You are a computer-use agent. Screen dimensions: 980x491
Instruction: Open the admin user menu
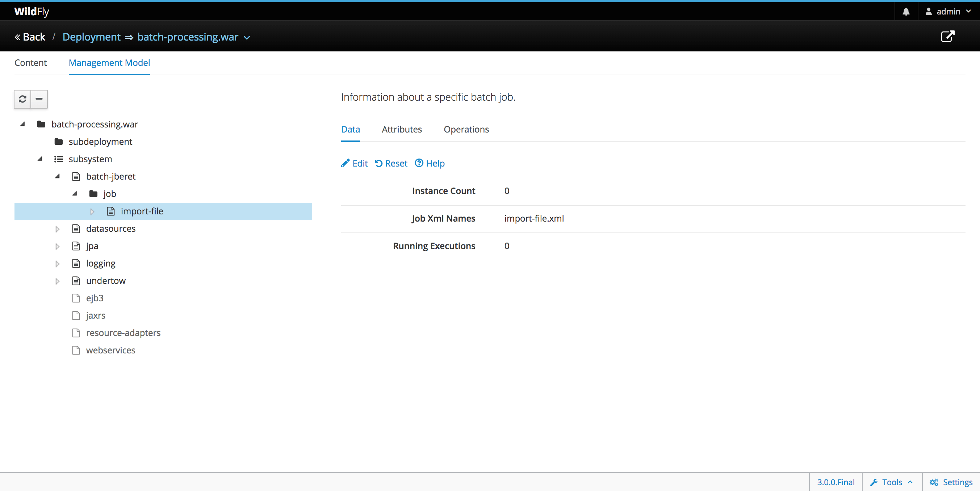point(948,12)
